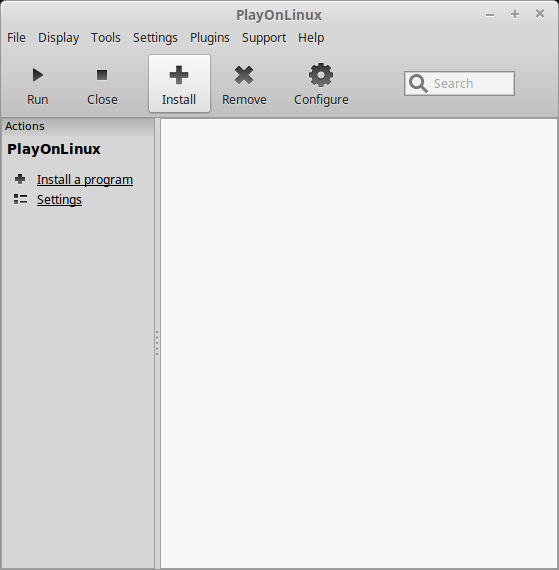Image resolution: width=559 pixels, height=570 pixels.
Task: Click the Run play icon in toolbar
Action: click(37, 75)
